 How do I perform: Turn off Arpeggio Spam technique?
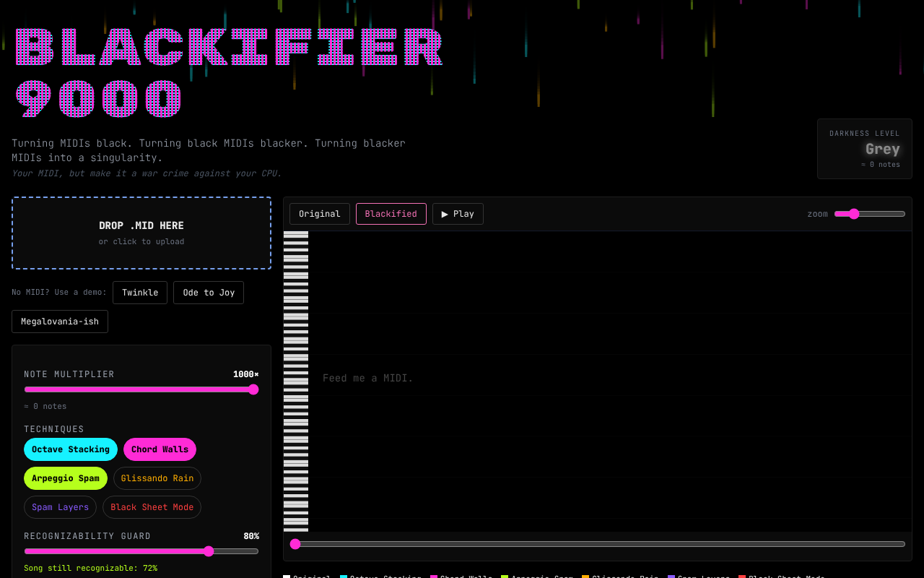66,478
